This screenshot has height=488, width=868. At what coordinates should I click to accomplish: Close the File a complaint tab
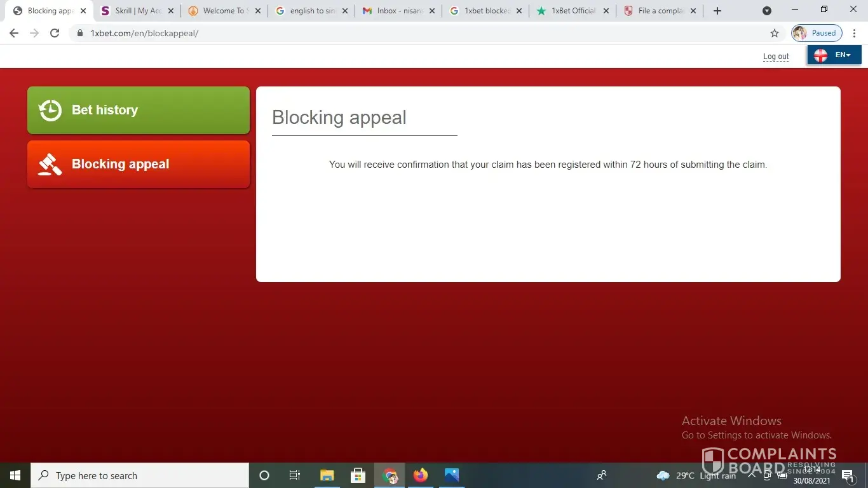[693, 11]
